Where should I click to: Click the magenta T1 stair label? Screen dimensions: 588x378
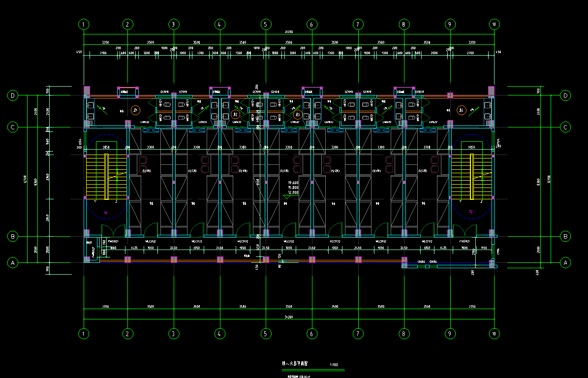[105, 213]
